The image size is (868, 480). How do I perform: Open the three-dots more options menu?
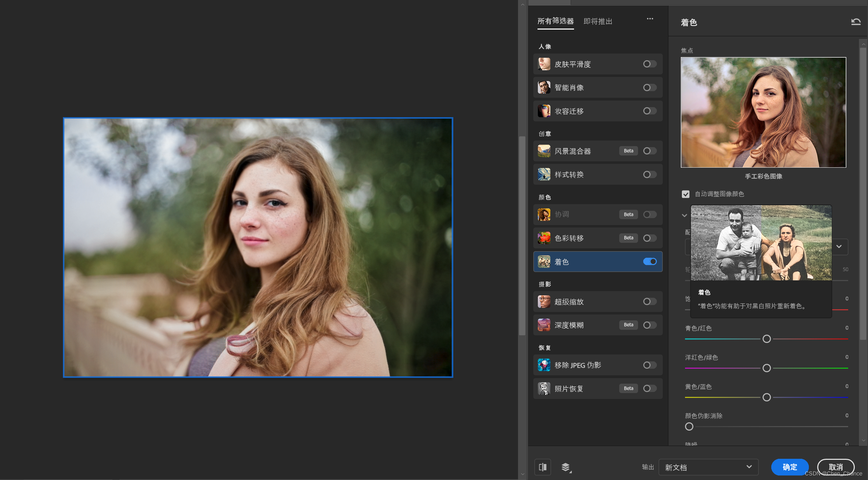tap(650, 19)
